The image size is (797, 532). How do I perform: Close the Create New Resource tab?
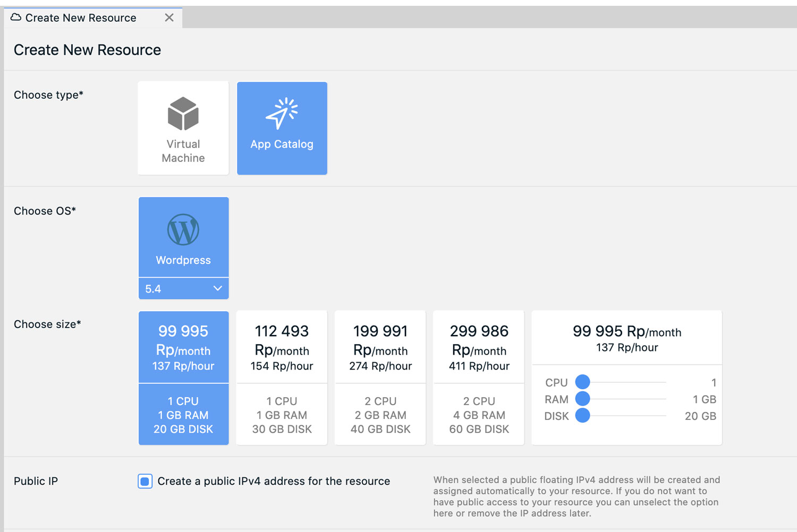coord(169,18)
